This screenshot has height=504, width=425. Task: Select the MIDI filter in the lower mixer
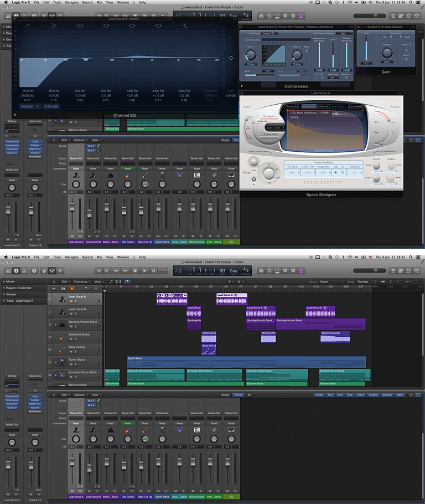[x=400, y=395]
